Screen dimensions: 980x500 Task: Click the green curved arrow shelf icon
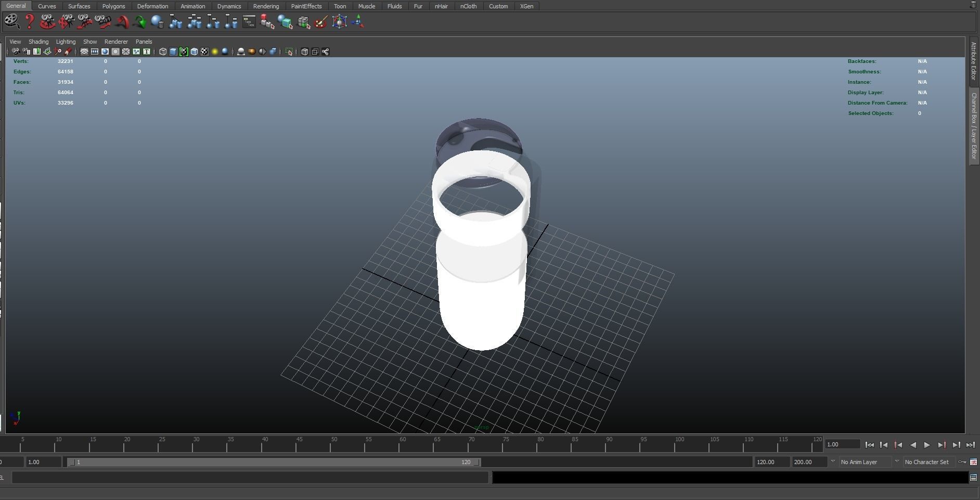tap(139, 21)
